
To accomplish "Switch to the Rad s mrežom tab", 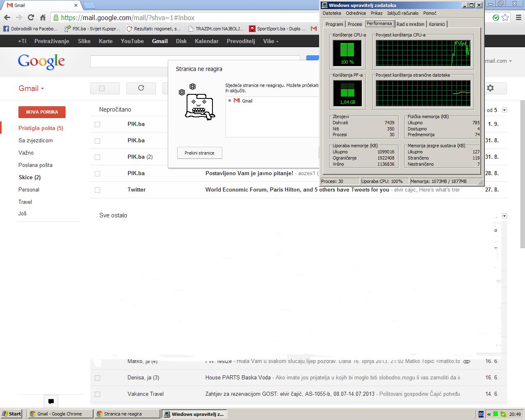I will tap(410, 24).
